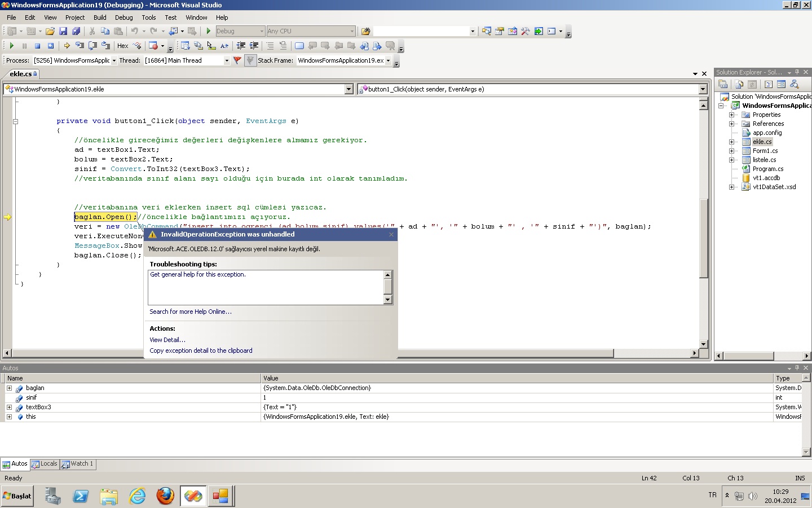
Task: Click Troubleshooting tips scrollbar down arrow
Action: click(387, 300)
